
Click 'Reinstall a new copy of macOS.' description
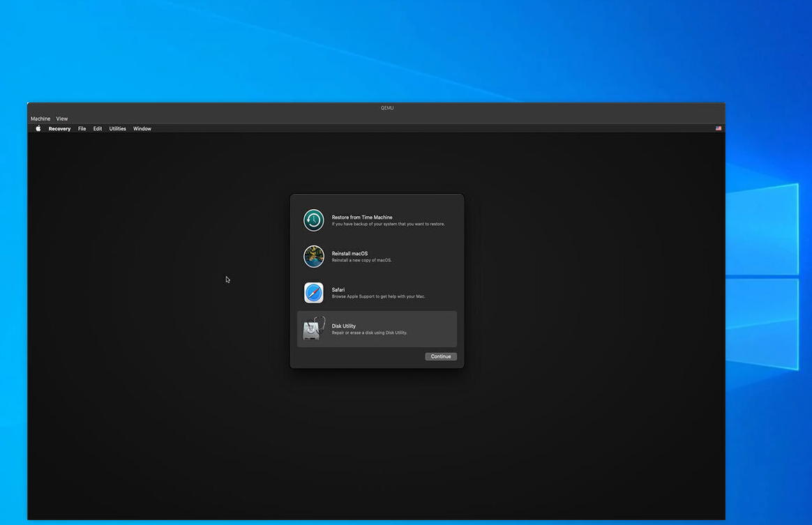361,261
